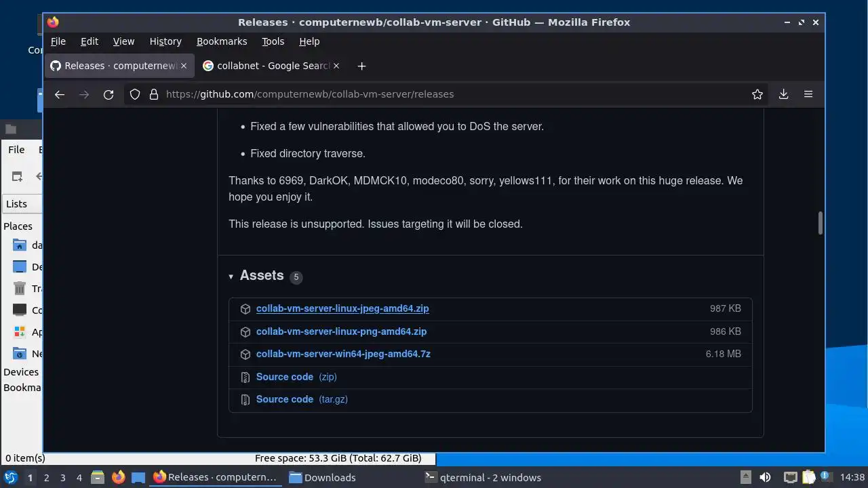The height and width of the screenshot is (488, 868).
Task: Open Firefox downloads panel
Action: pyautogui.click(x=783, y=94)
